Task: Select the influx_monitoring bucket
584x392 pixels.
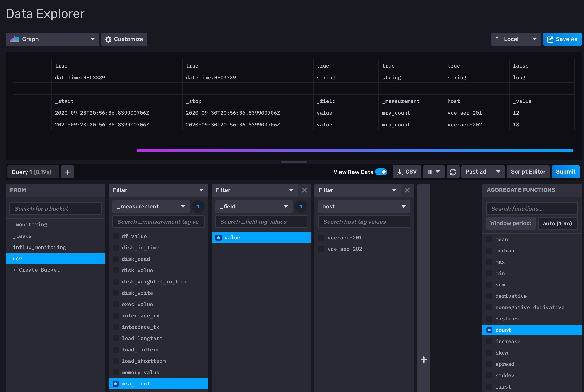Action: pyautogui.click(x=55, y=247)
